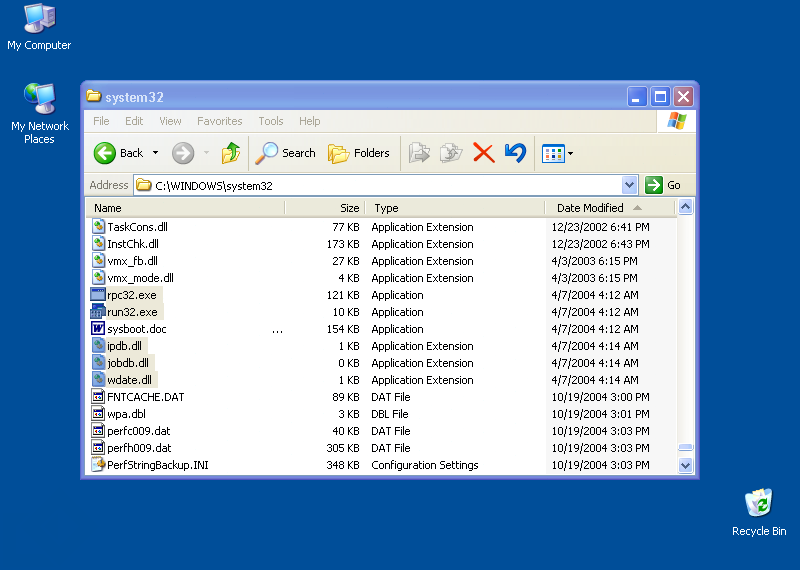Click the "PerfStringBackup.INI" file name

[158, 465]
